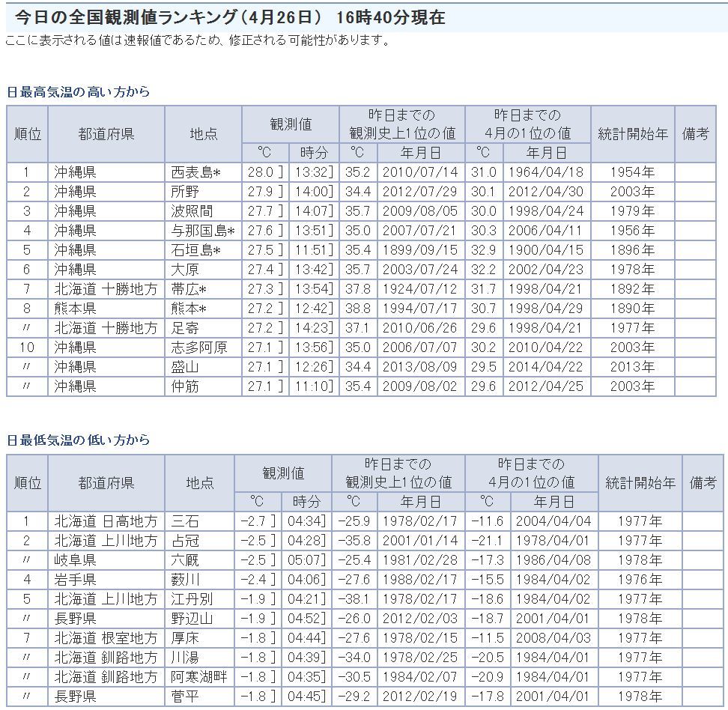The height and width of the screenshot is (710, 728).
Task: Click the 菅平 location name
Action: coord(185,697)
